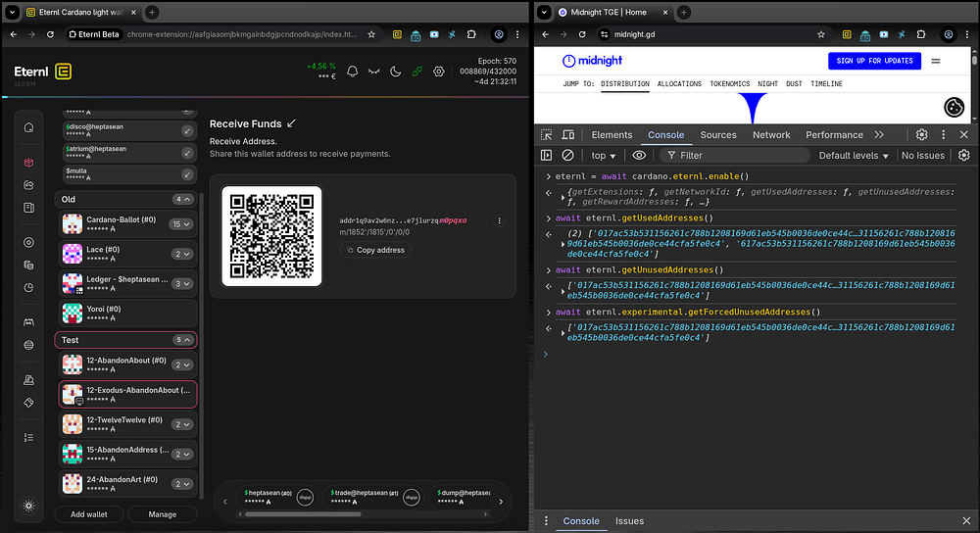This screenshot has width=980, height=533.
Task: Open the hamburger menu on midnight site
Action: coord(936,61)
